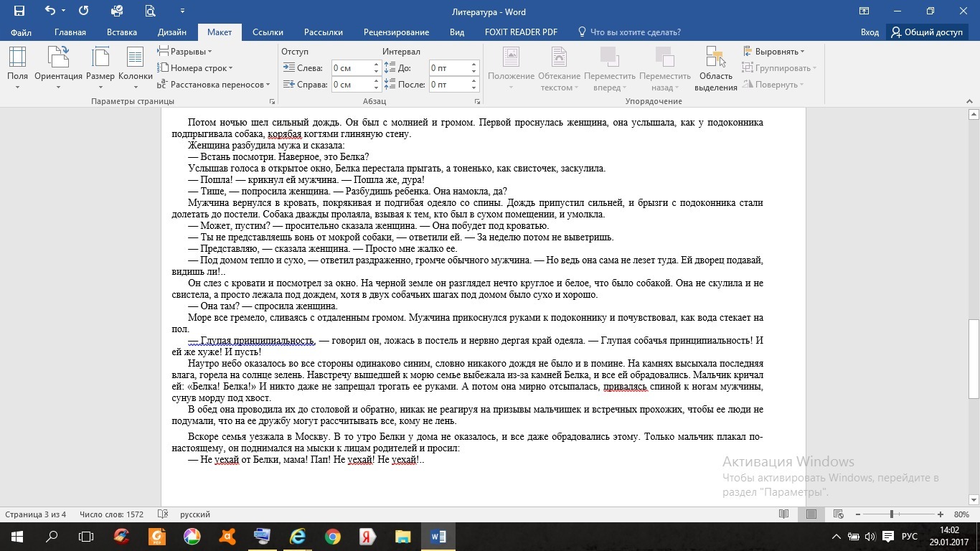The width and height of the screenshot is (980, 551).
Task: Switch to Read Mode view
Action: (x=784, y=514)
